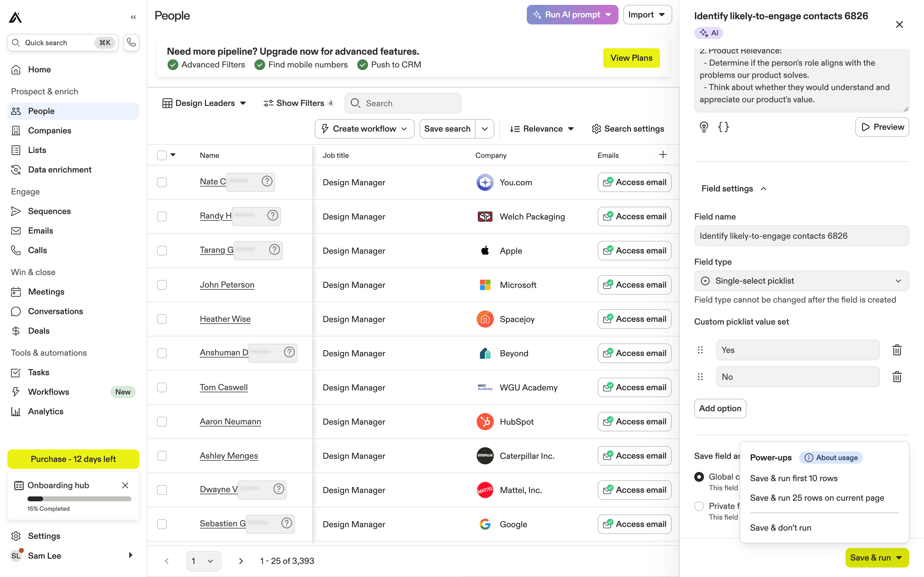Select the Private field radio button
This screenshot has width=924, height=577.
coord(699,506)
